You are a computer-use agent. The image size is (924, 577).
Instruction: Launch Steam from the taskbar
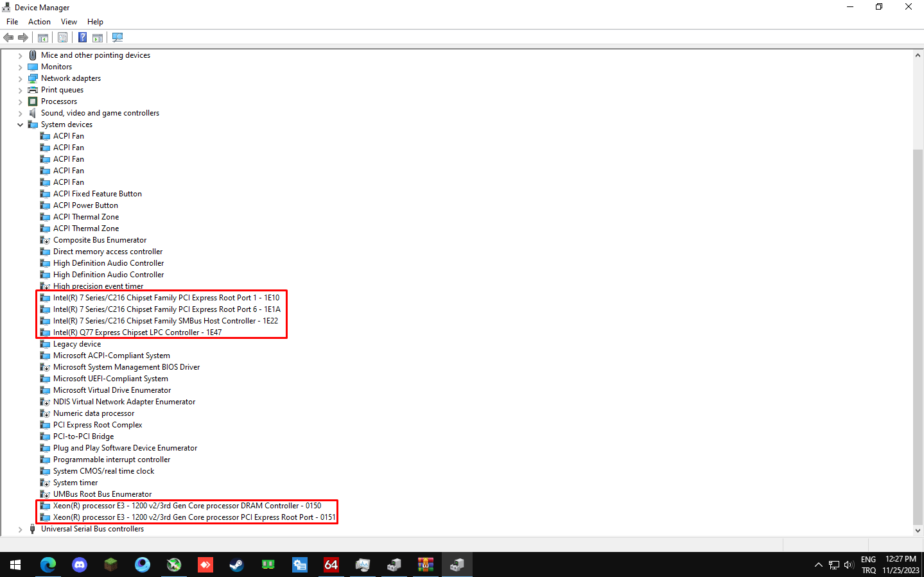pos(237,565)
